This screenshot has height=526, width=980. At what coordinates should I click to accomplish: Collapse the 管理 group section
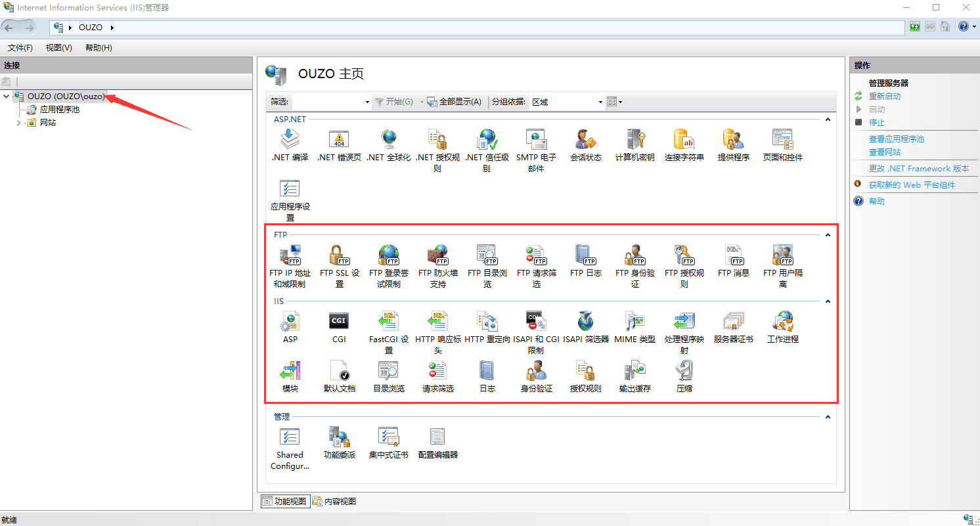(x=828, y=417)
